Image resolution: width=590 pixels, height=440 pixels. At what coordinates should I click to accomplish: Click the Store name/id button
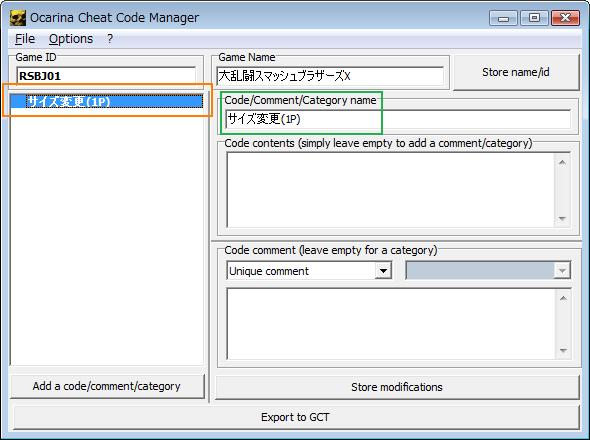coord(516,72)
